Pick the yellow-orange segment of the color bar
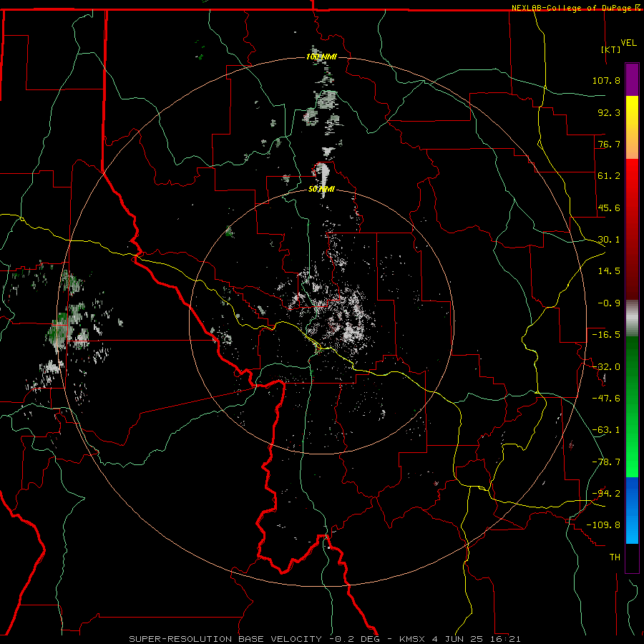This screenshot has width=644, height=644. tap(632, 127)
